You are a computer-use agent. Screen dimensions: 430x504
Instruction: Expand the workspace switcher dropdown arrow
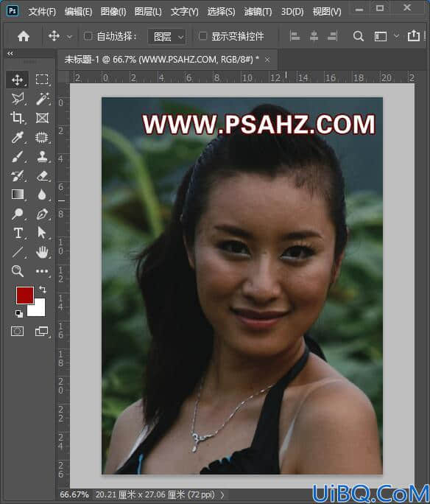[397, 36]
